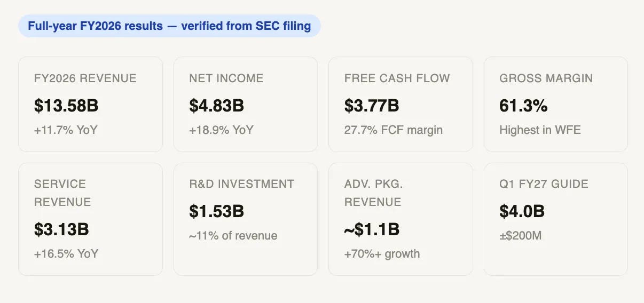Click the +16.5% YoY growth label

coord(66,253)
